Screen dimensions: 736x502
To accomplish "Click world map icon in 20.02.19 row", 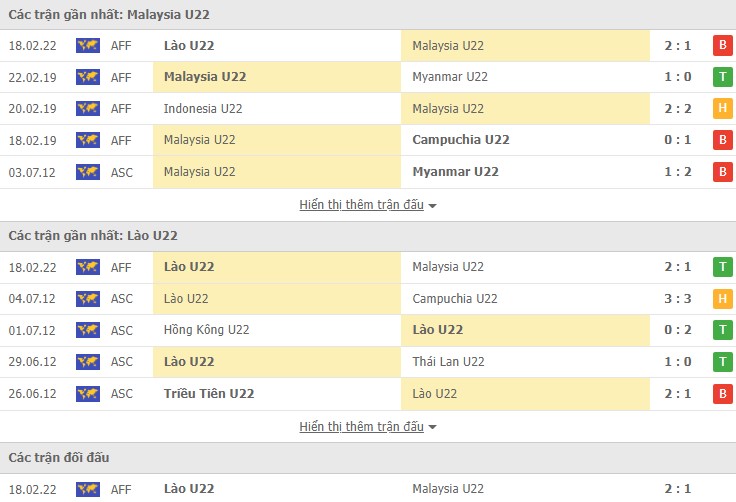I will tap(88, 109).
